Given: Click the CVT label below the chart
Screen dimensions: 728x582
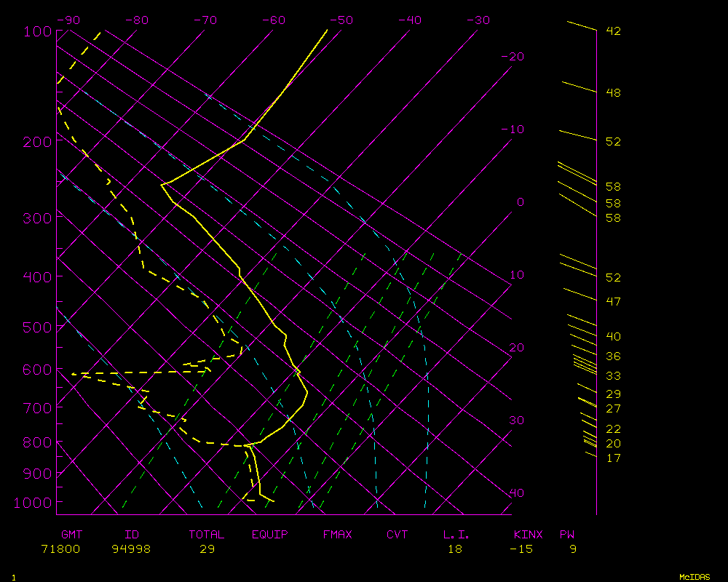Looking at the screenshot, I should pos(397,535).
